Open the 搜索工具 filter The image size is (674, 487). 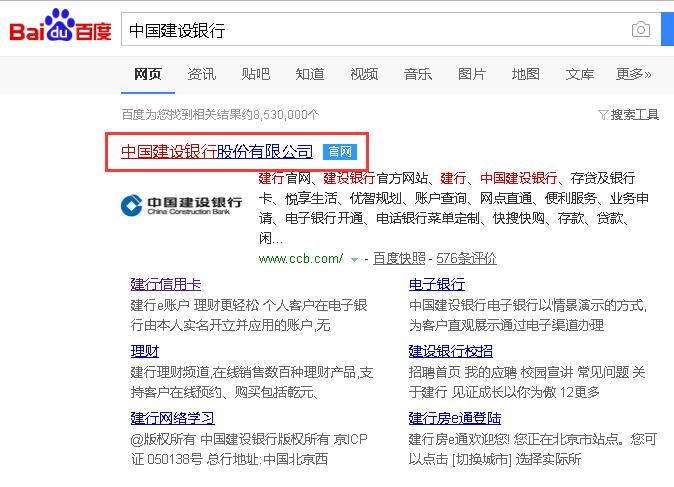(x=628, y=115)
